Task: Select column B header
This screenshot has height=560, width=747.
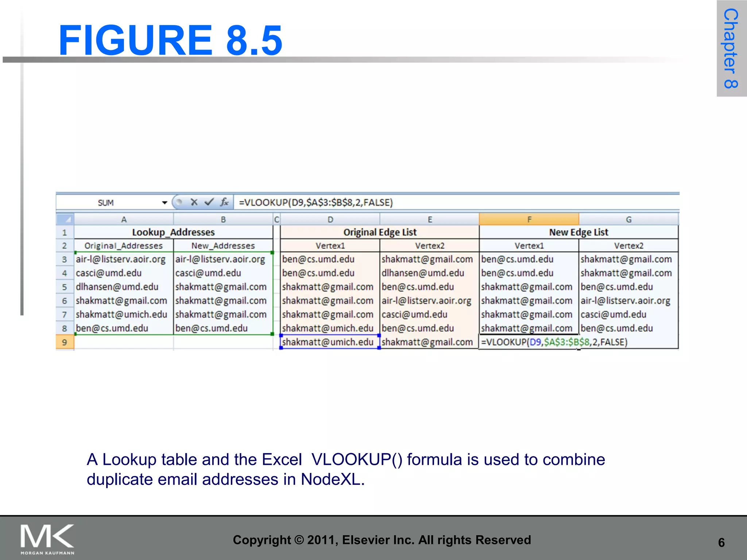Action: pos(223,219)
